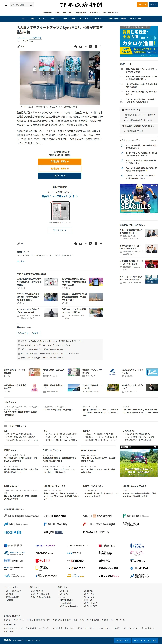
Task: Open Minutes by NIKKEI logo link
Action: [16, 524]
